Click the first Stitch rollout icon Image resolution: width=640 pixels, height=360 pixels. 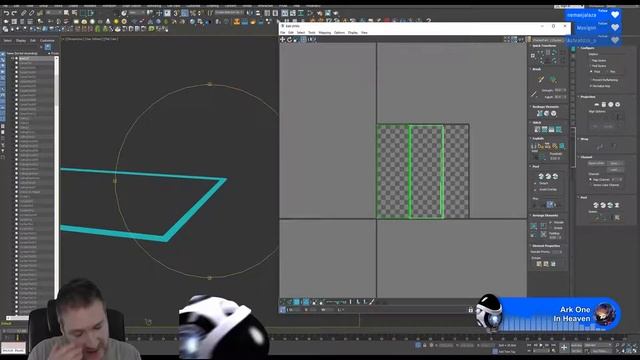[537, 129]
